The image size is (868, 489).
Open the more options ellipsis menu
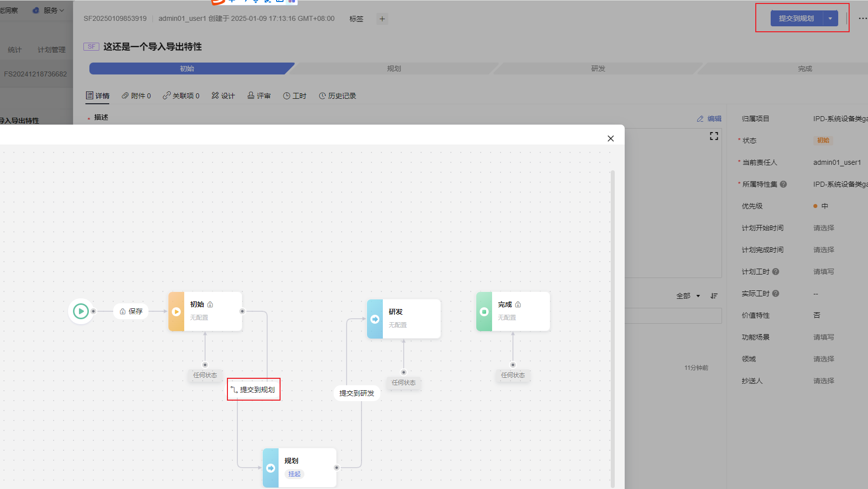click(863, 18)
